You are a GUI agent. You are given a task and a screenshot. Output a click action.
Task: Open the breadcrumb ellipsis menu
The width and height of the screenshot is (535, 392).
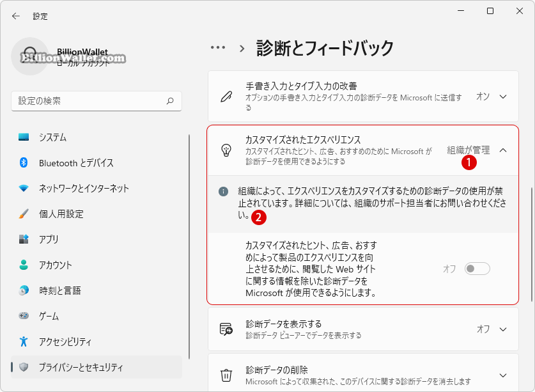[218, 47]
